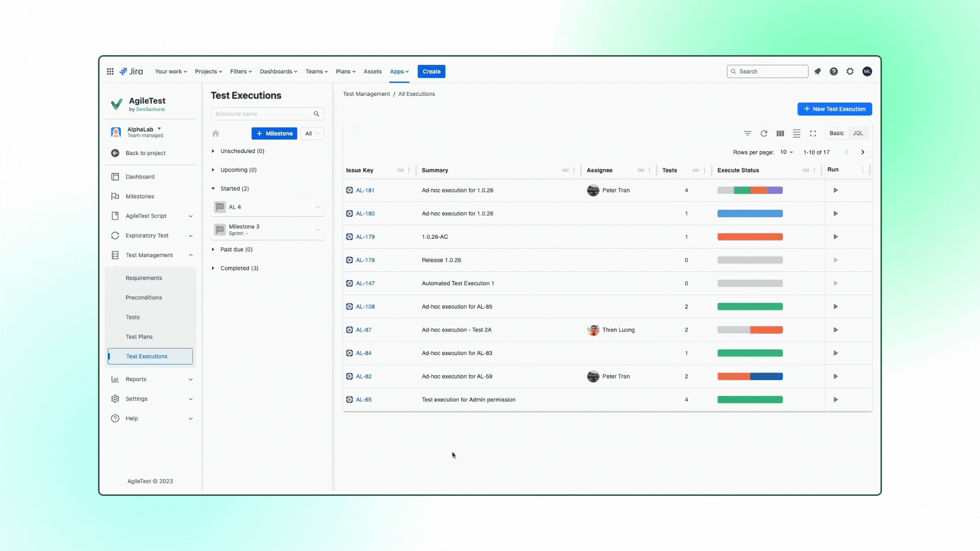Click the New Test Execution button
980x551 pixels.
(835, 109)
